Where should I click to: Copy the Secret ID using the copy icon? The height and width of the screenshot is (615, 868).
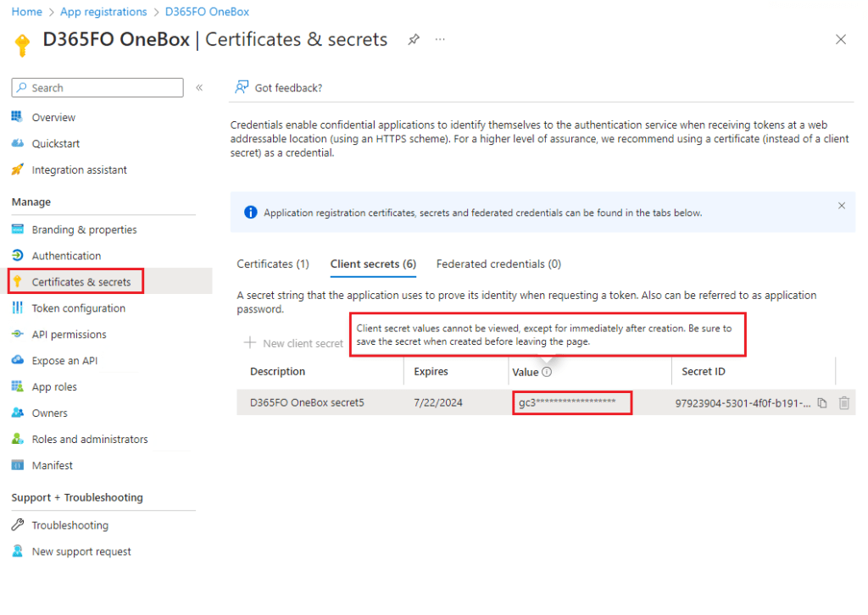pyautogui.click(x=821, y=403)
